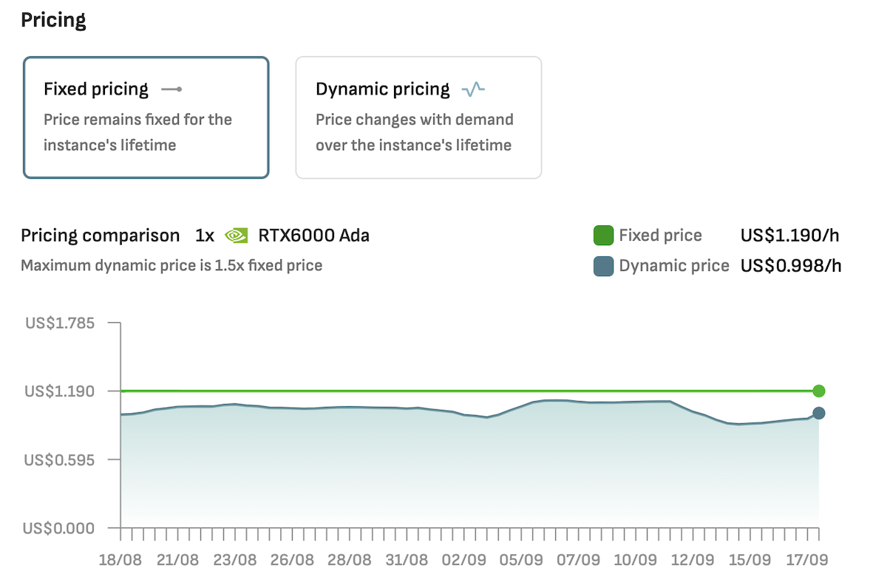Select the Fixed pricing option card
The width and height of the screenshot is (887, 588).
pos(146,117)
